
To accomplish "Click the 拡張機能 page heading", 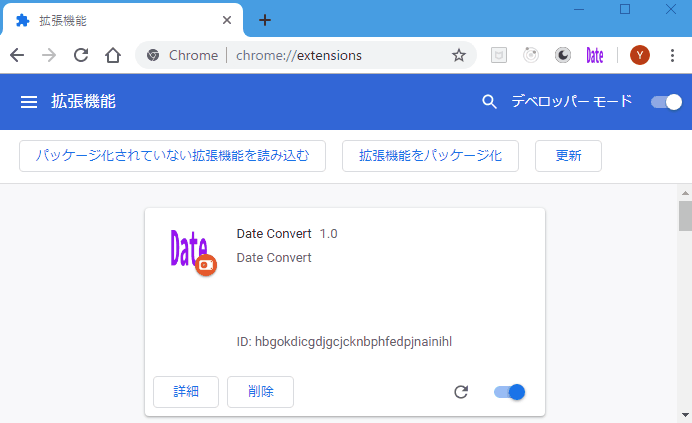I will tap(83, 102).
